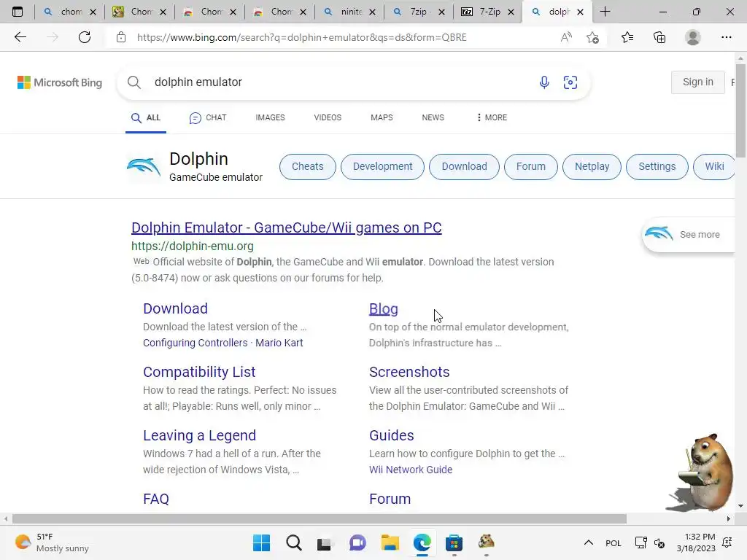The height and width of the screenshot is (560, 747).
Task: Open the Windows Start menu
Action: 261,542
